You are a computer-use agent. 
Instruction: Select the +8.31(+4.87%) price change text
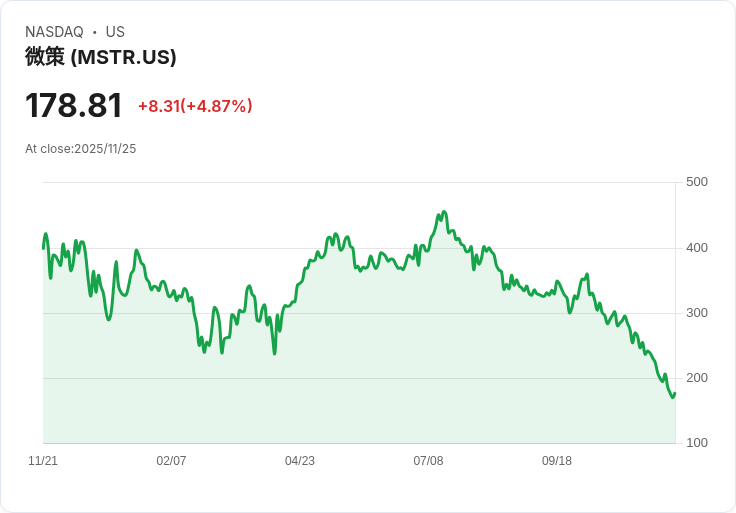[195, 106]
